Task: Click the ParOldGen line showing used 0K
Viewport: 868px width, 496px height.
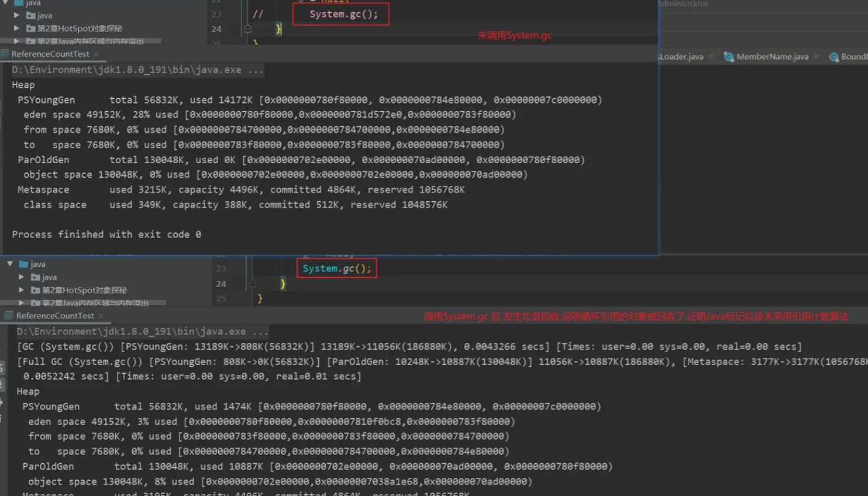Action: point(301,160)
